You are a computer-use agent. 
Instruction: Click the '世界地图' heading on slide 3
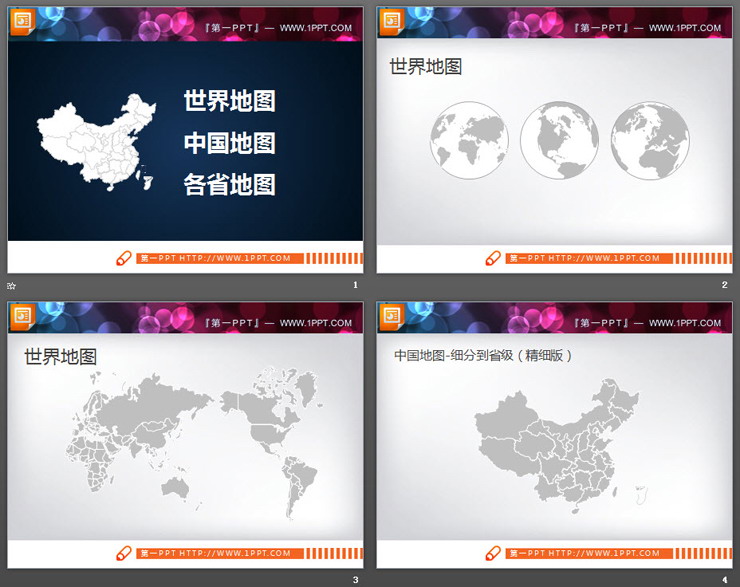tap(60, 357)
